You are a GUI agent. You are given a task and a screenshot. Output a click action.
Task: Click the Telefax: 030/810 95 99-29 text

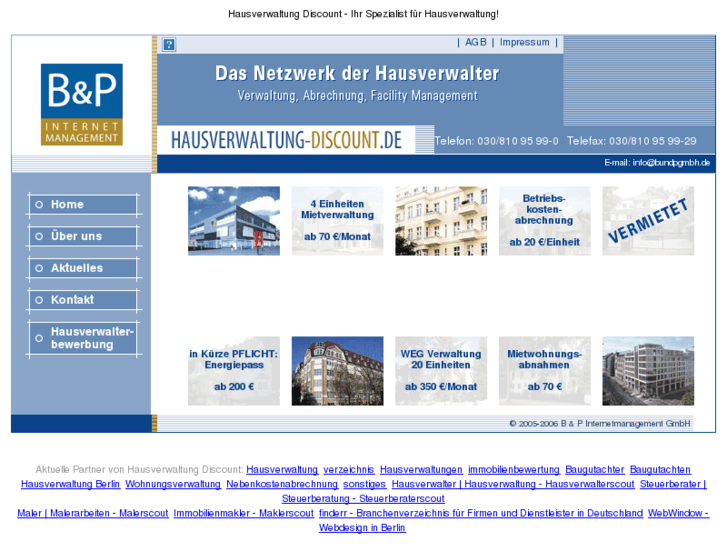coord(631,141)
